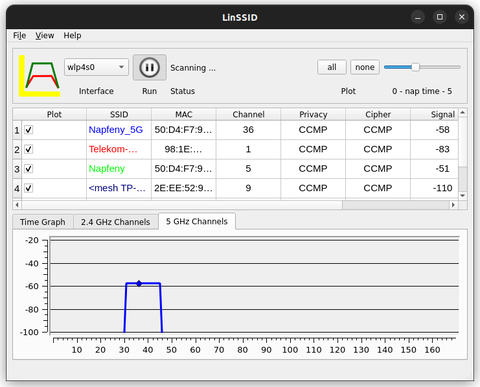This screenshot has width=480, height=387.
Task: Select row header number 4
Action: pyautogui.click(x=17, y=188)
